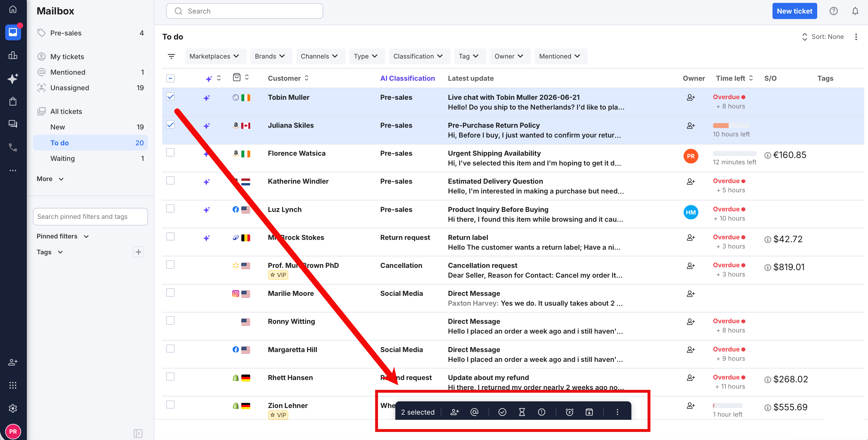Viewport: 868px width, 440px height.
Task: Click the hourglass waiting icon in action bar
Action: 522,412
